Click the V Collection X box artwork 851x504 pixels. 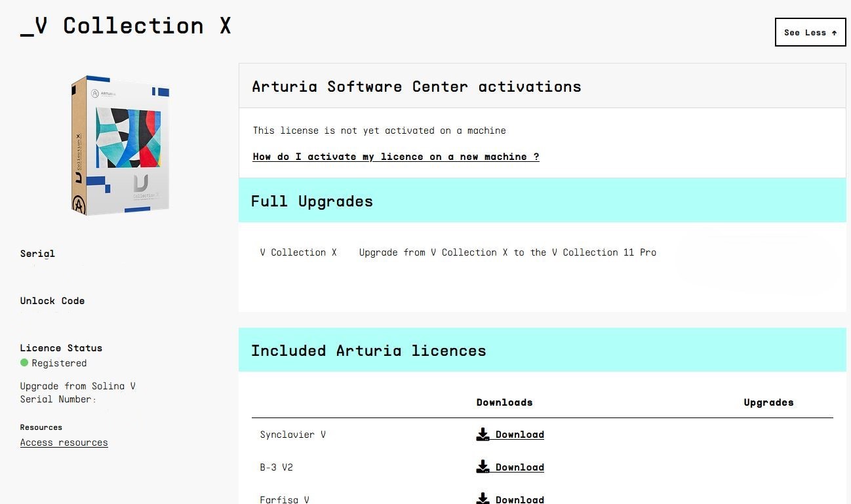coord(121,145)
